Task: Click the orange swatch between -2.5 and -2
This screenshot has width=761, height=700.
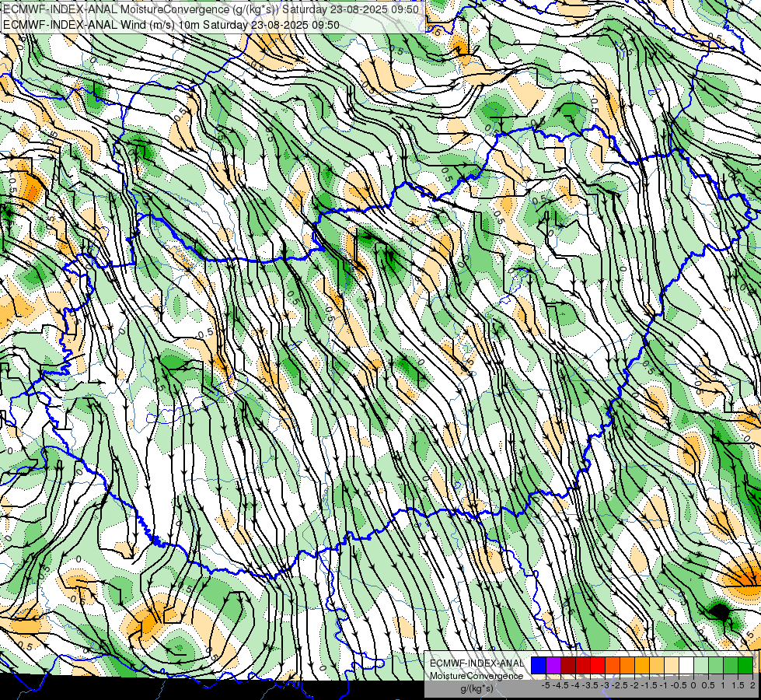Action: 627,665
